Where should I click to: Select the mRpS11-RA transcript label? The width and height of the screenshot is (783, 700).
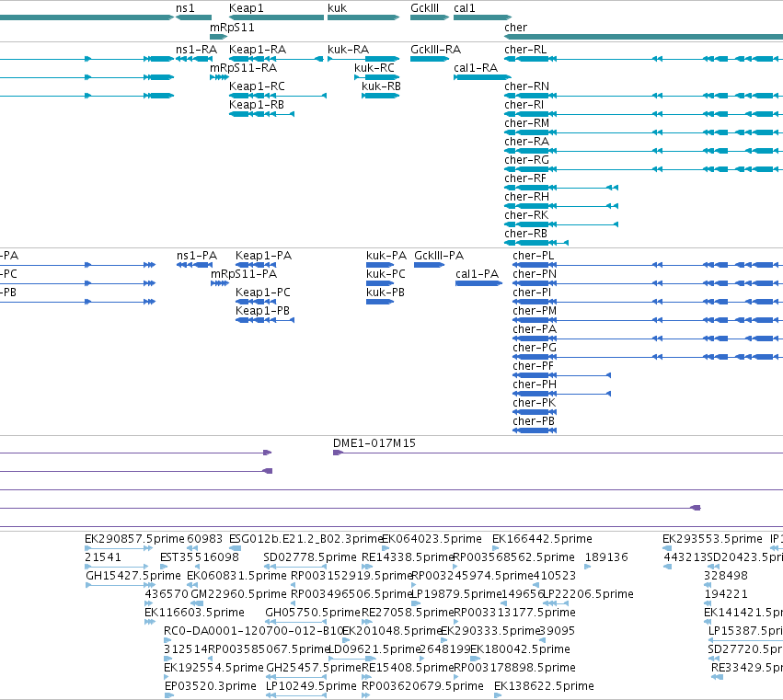pos(243,68)
